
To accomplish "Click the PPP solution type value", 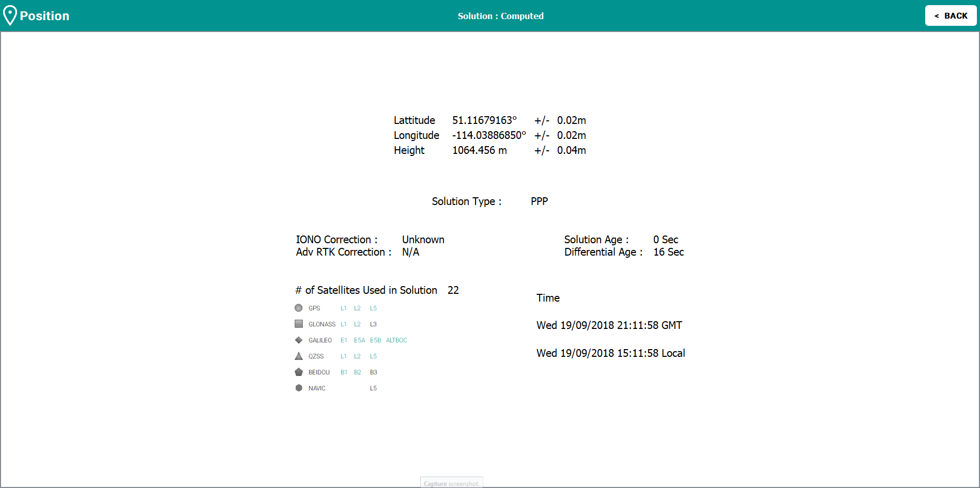I will pos(539,201).
